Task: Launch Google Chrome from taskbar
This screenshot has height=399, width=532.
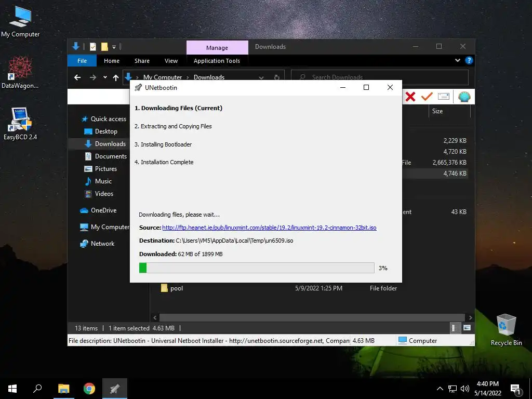Action: coord(89,389)
